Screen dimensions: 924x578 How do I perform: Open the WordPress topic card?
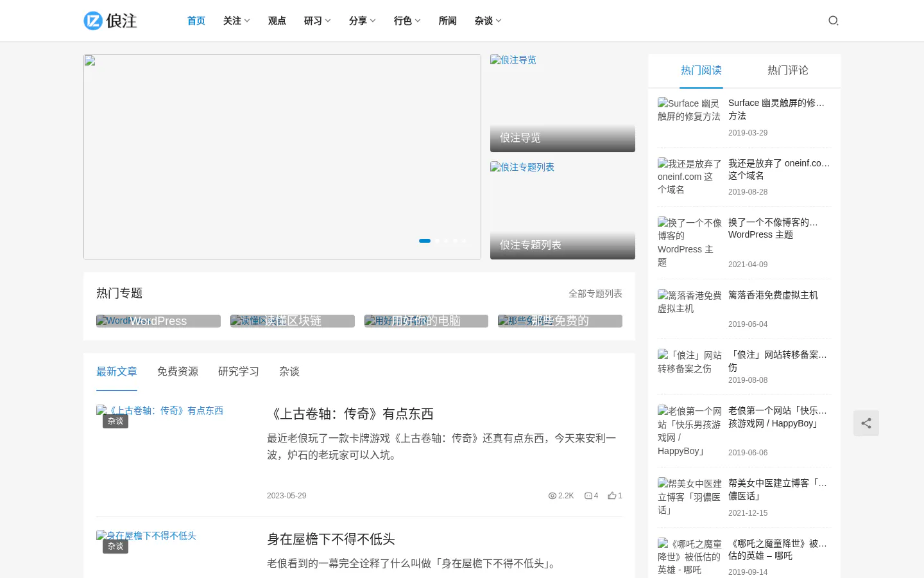click(x=158, y=321)
